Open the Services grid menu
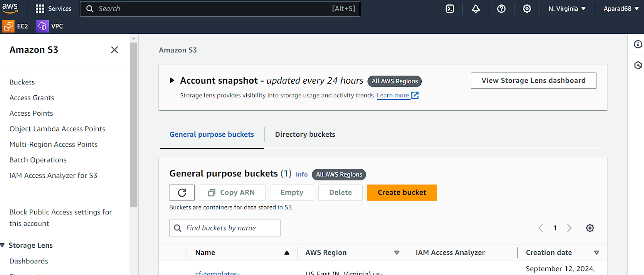The image size is (644, 275). tap(54, 8)
